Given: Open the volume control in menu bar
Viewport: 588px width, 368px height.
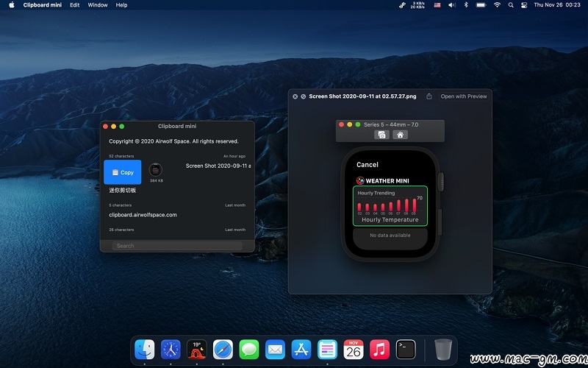Looking at the screenshot, I should 452,5.
